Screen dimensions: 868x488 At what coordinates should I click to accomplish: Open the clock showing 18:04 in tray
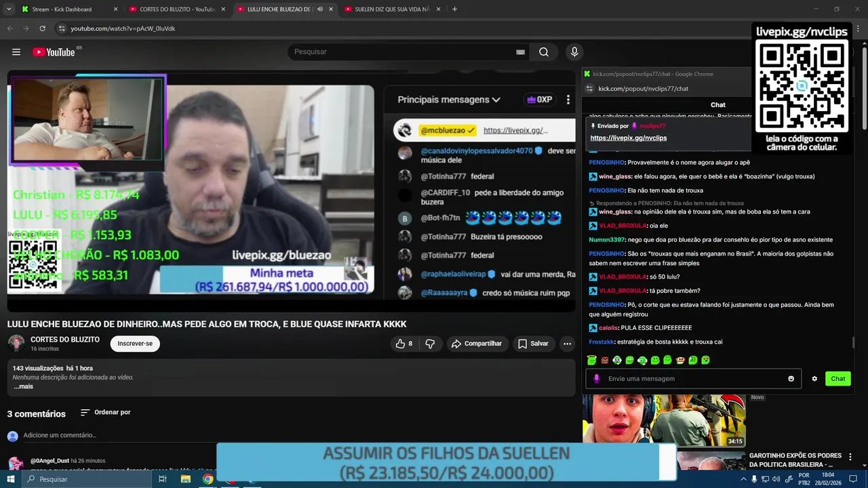click(829, 479)
